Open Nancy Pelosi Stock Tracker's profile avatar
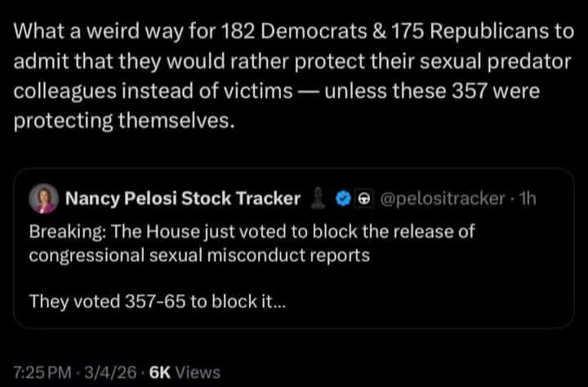The height and width of the screenshot is (387, 588). (43, 199)
